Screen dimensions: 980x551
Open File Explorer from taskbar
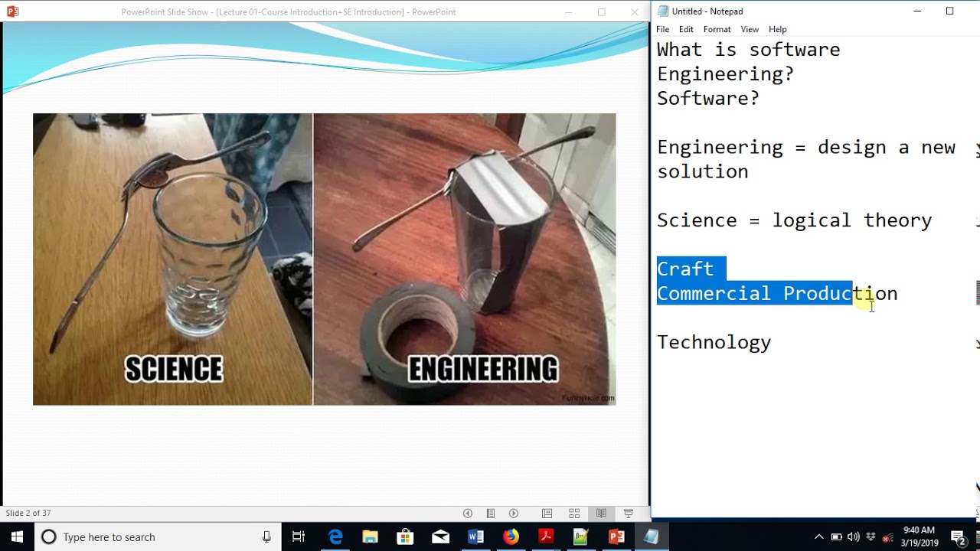371,537
